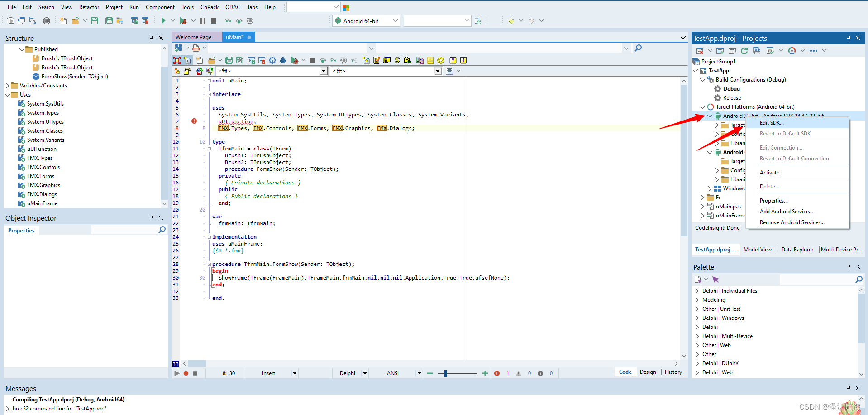Open the Refactor menu
Screen dimensions: 868x415
tap(89, 7)
